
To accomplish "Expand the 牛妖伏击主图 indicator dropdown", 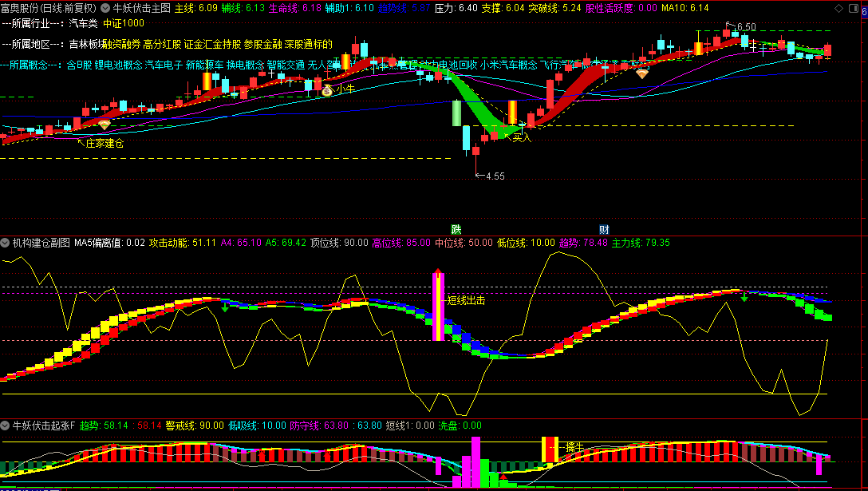I will click(x=106, y=7).
